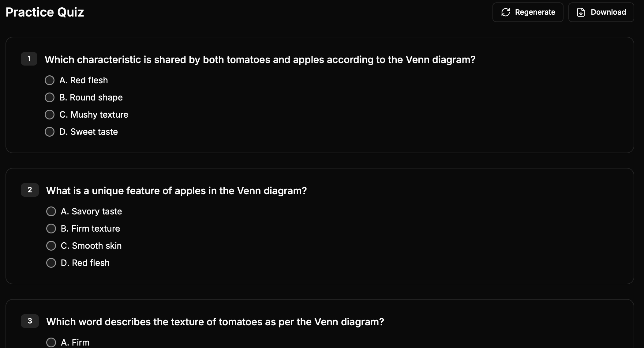Viewport: 644px width, 348px height.
Task: Click the Practice Quiz heading
Action: click(x=45, y=12)
